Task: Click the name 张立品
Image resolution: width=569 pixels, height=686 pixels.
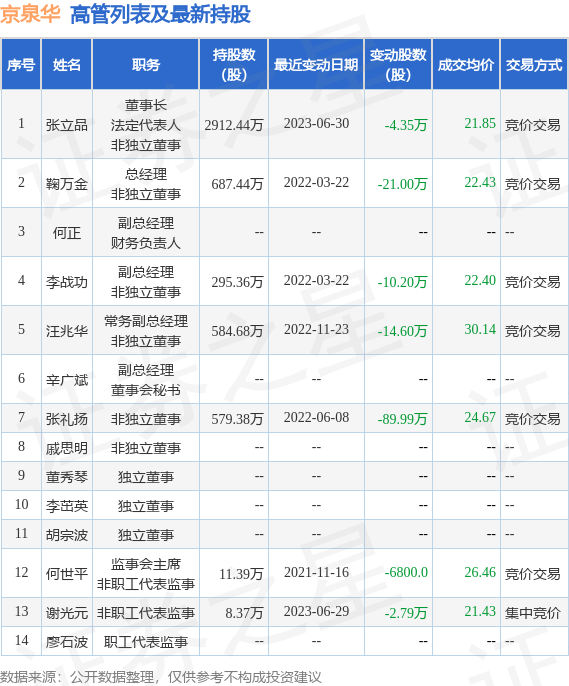Action: tap(66, 125)
